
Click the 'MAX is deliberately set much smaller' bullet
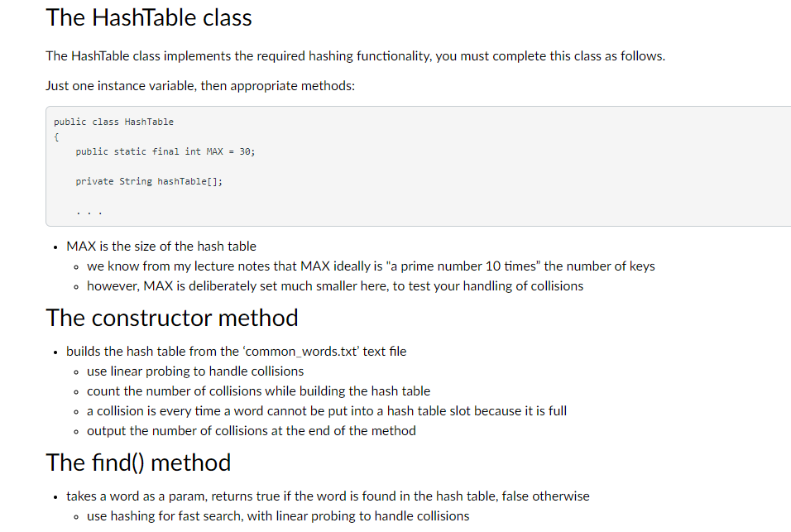(335, 286)
